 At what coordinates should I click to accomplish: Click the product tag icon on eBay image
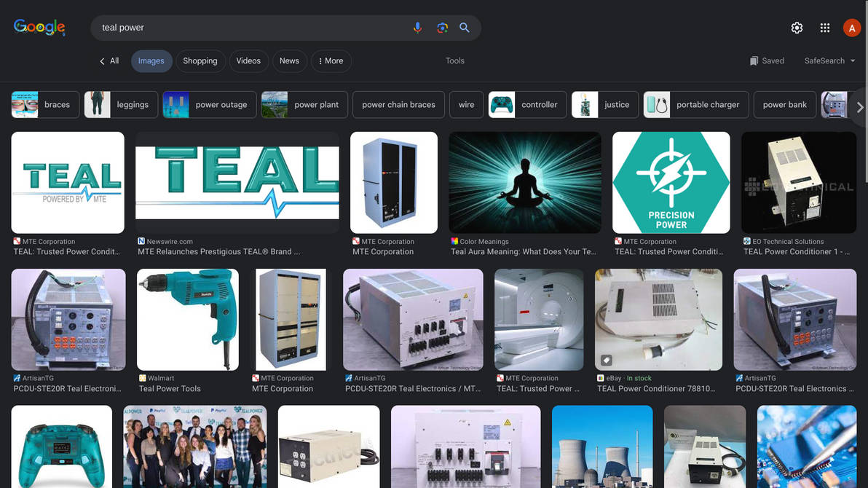tap(606, 361)
